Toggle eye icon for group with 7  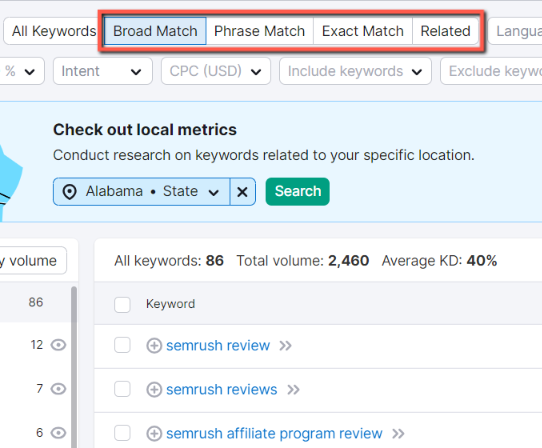(58, 389)
